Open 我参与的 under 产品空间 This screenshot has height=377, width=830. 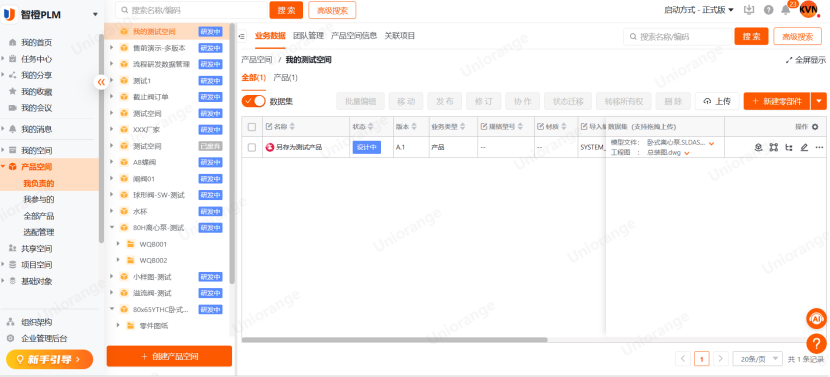coord(39,200)
